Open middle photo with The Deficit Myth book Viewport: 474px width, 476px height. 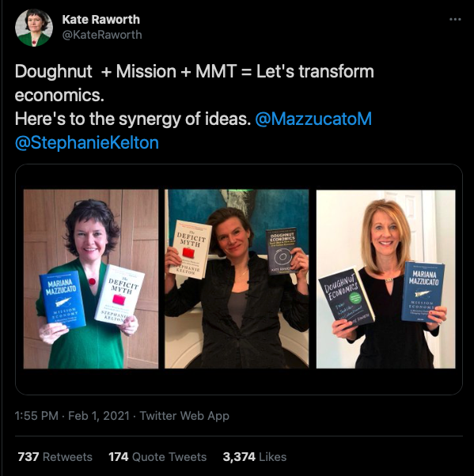coord(237,279)
